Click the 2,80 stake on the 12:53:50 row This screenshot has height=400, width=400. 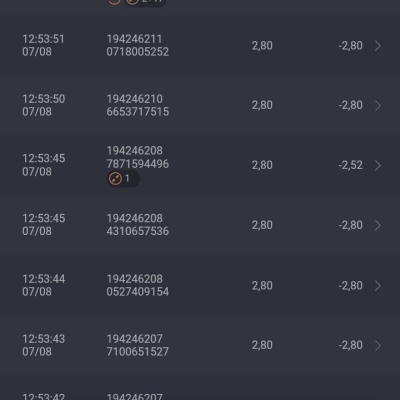coord(262,105)
